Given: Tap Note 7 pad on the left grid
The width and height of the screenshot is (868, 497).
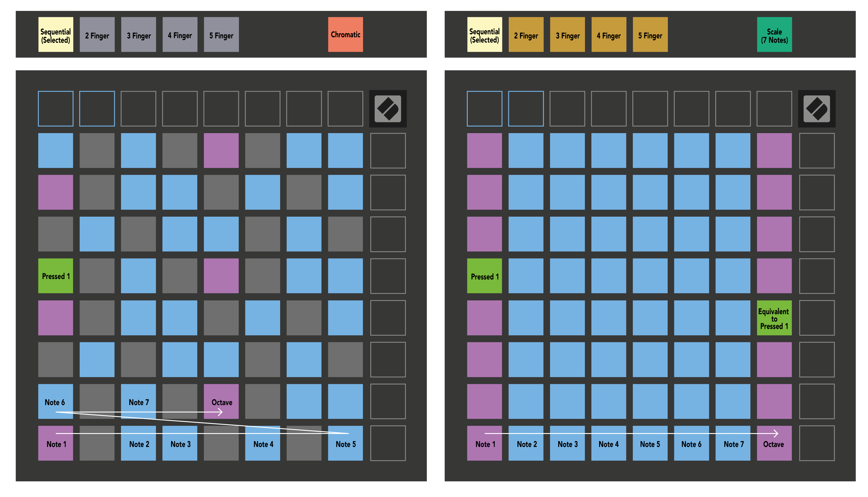Looking at the screenshot, I should point(139,401).
